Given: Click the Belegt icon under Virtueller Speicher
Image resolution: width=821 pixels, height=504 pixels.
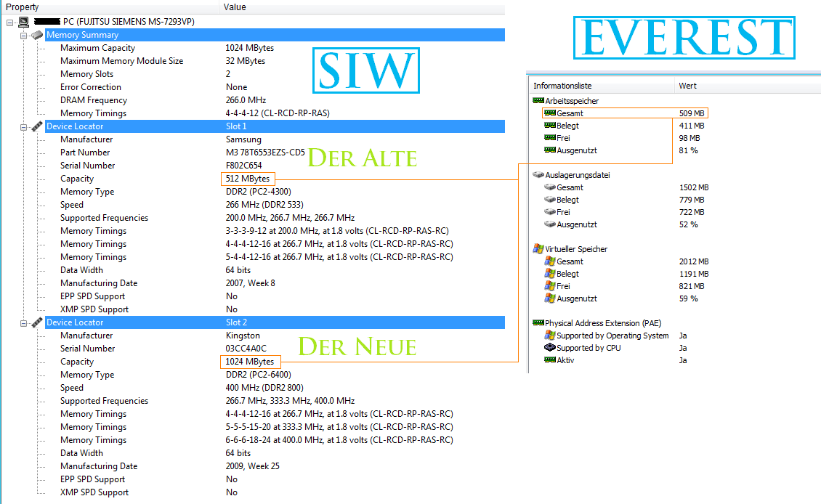Looking at the screenshot, I should point(550,273).
